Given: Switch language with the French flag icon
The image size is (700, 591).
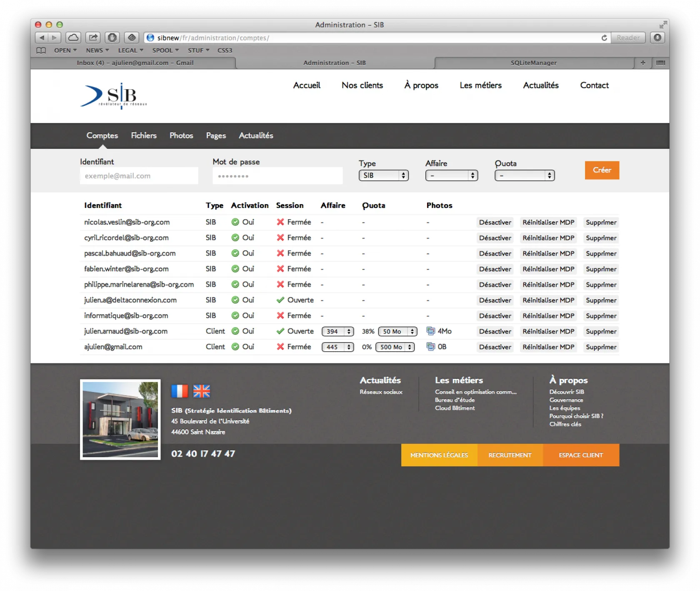Looking at the screenshot, I should [x=180, y=391].
